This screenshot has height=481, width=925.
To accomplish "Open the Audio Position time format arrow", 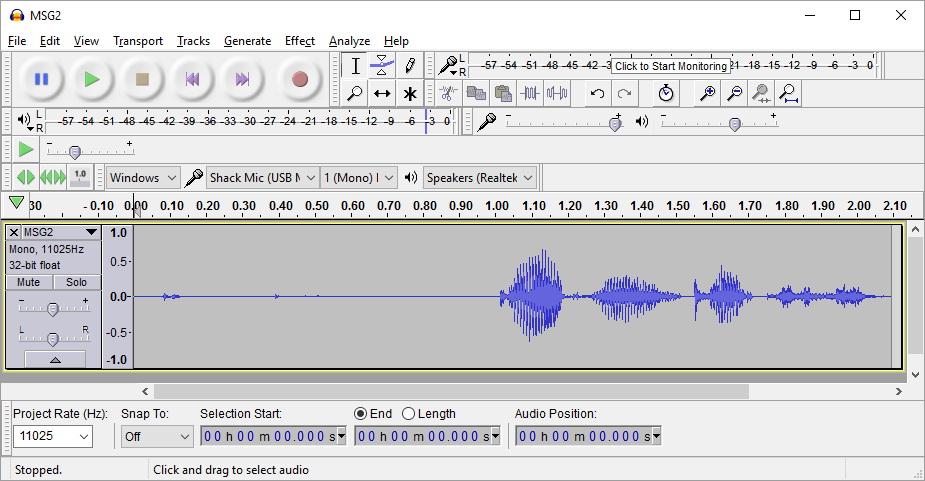I will [656, 437].
